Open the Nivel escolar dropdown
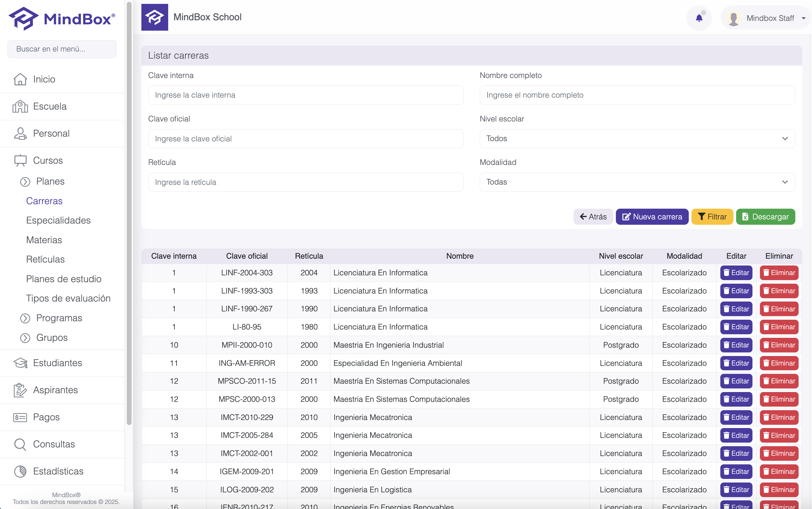The width and height of the screenshot is (812, 509). tap(637, 139)
